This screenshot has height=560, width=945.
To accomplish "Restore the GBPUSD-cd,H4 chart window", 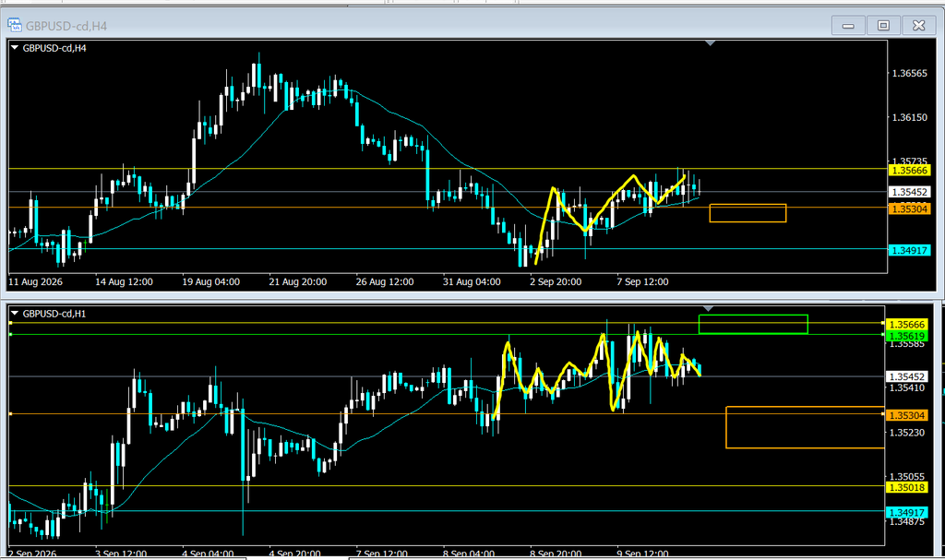I will pyautogui.click(x=883, y=25).
